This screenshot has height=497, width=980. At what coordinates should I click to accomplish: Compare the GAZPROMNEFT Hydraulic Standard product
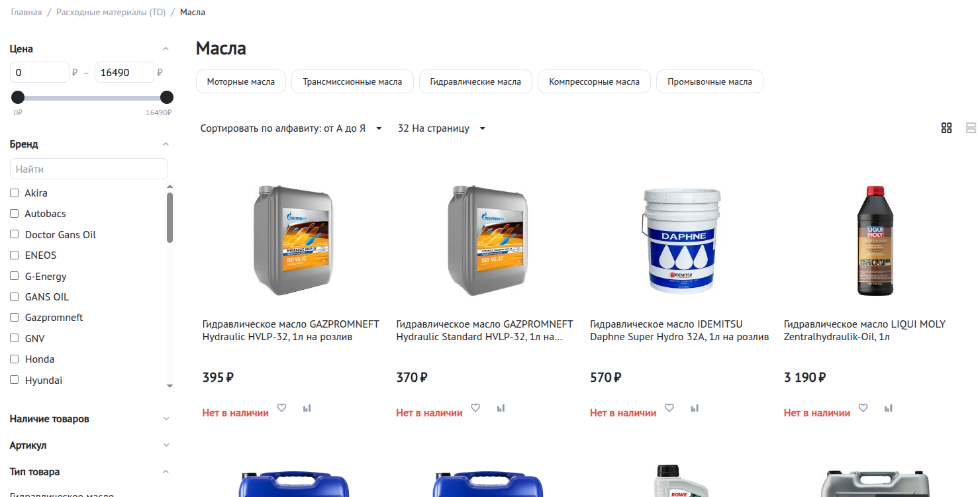click(501, 408)
